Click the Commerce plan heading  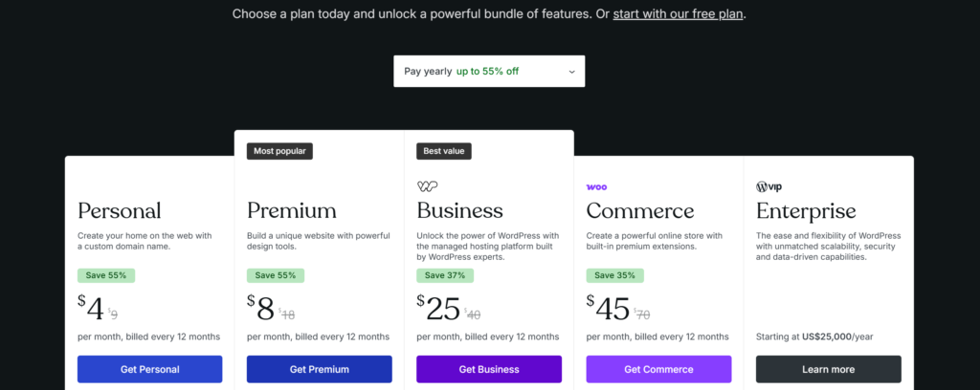[640, 210]
